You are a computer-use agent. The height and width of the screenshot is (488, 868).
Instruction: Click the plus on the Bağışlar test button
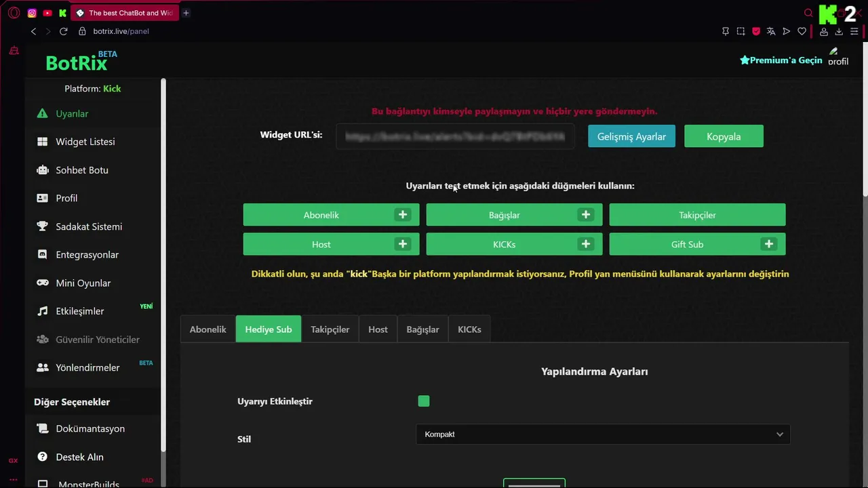pos(586,215)
